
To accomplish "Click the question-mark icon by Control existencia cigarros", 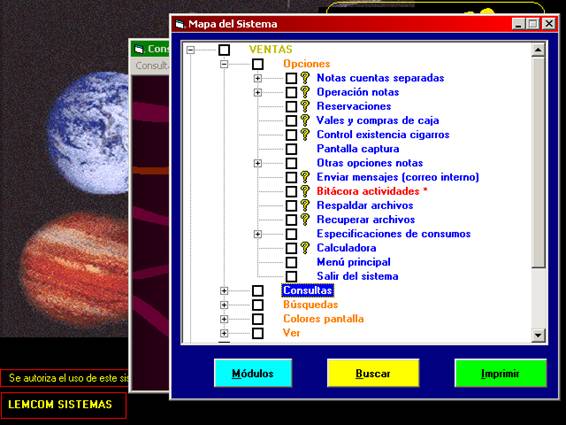I will (305, 134).
